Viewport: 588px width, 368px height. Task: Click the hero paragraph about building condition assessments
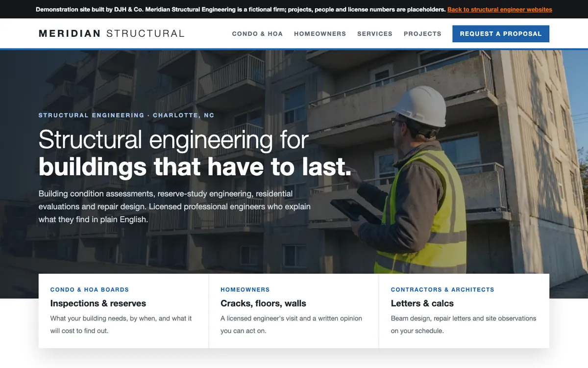coord(174,207)
